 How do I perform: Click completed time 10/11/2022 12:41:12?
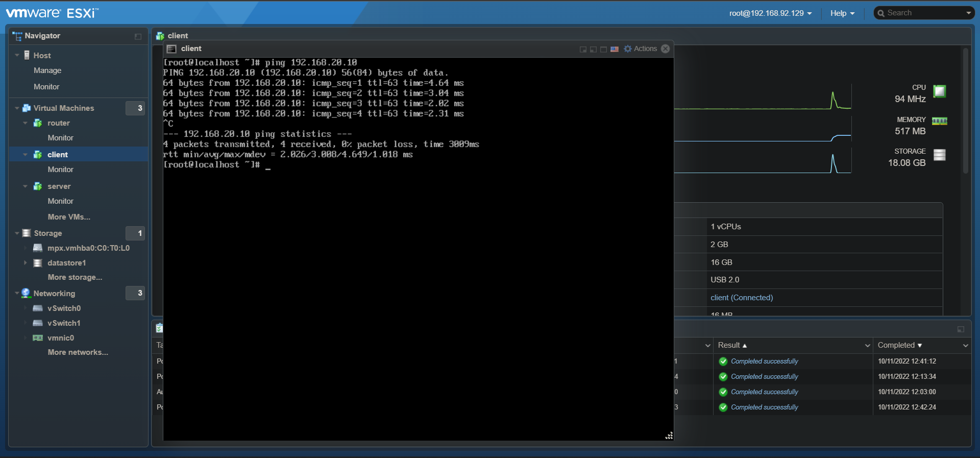[x=907, y=361]
